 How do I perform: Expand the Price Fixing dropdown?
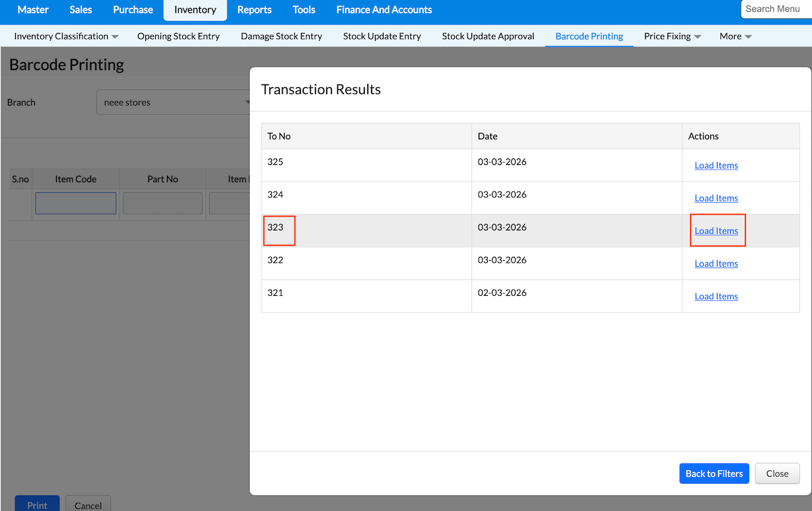[x=673, y=36]
